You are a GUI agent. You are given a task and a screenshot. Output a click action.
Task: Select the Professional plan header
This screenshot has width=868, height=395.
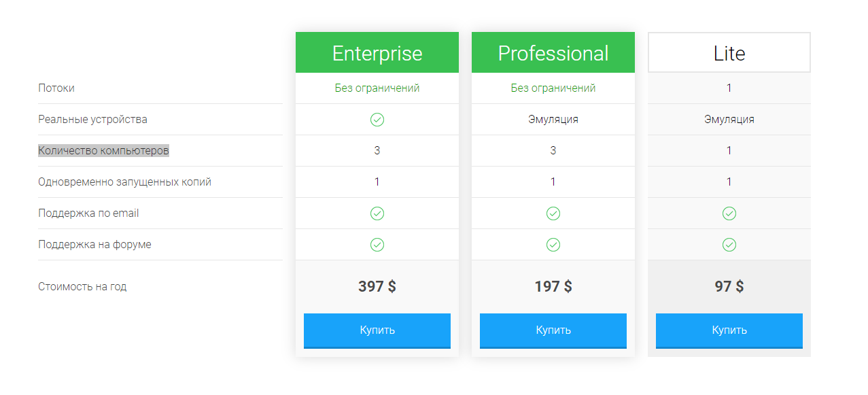click(x=553, y=53)
